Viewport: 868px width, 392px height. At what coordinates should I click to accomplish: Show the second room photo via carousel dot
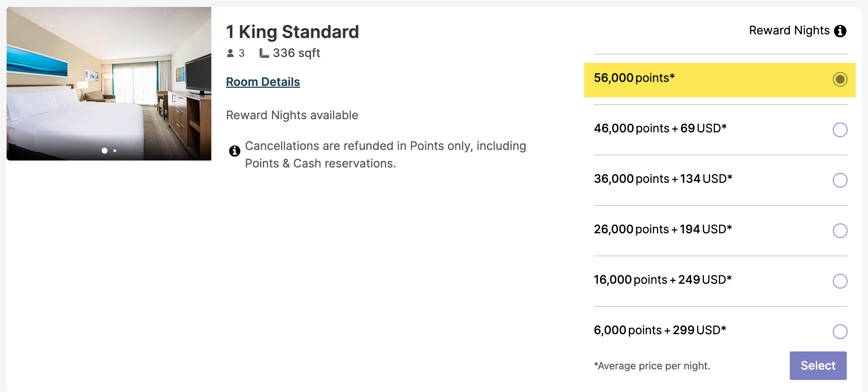[x=115, y=151]
